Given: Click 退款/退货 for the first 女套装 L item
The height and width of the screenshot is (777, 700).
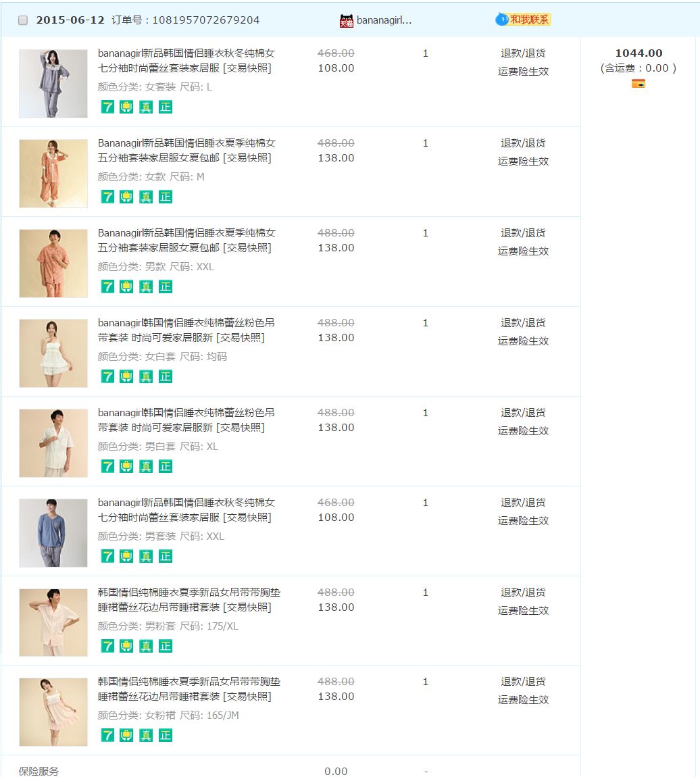Looking at the screenshot, I should click(523, 53).
